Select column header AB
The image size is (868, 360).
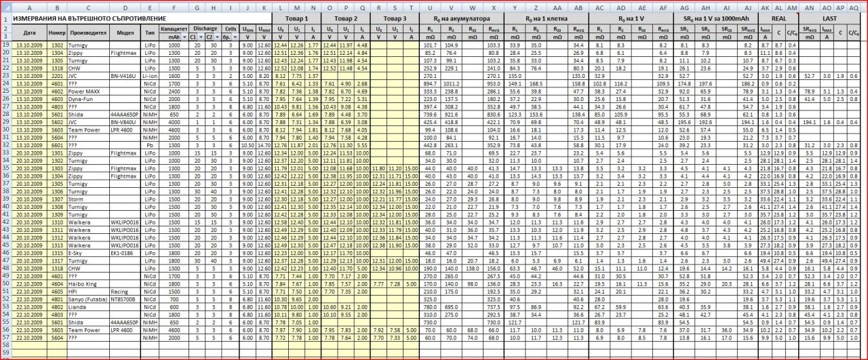(x=578, y=6)
